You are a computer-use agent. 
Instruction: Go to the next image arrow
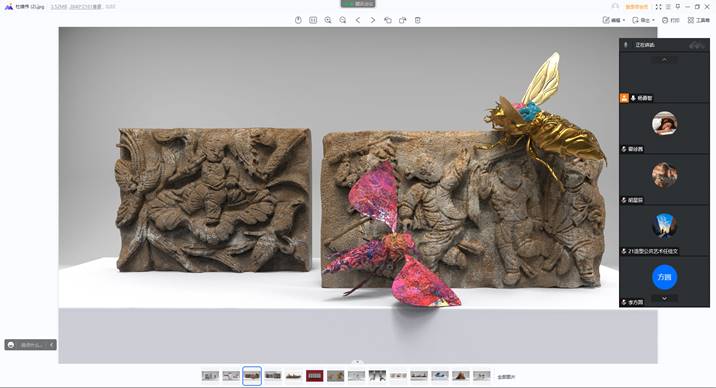tap(373, 20)
